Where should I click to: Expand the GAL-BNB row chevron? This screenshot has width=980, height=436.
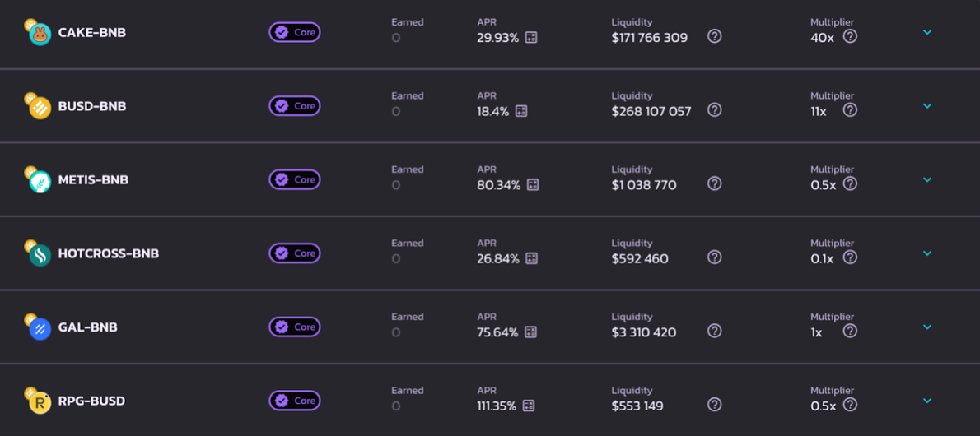pyautogui.click(x=927, y=327)
